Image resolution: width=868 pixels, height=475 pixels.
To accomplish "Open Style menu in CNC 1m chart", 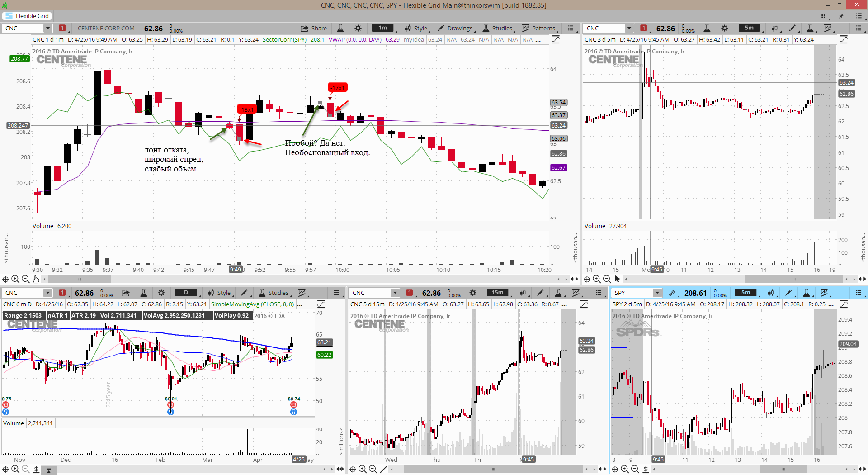I will click(416, 28).
